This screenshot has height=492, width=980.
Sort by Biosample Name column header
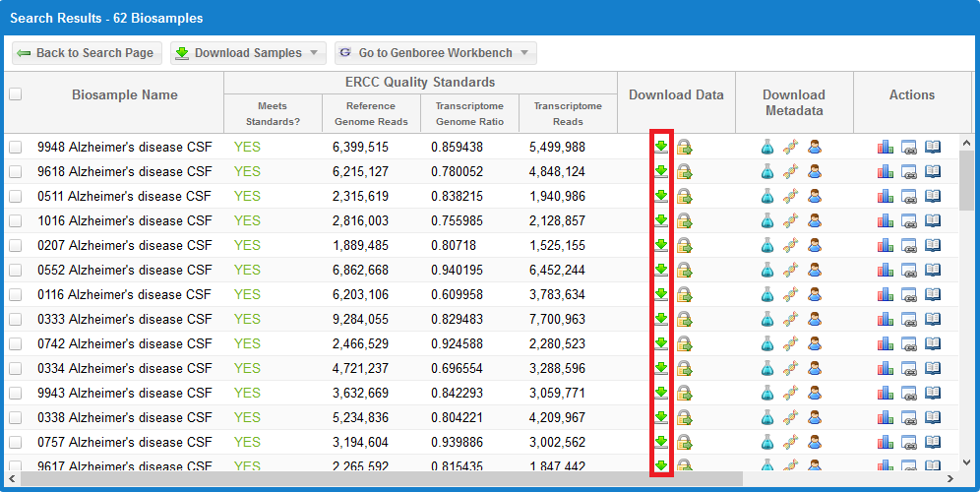(125, 94)
